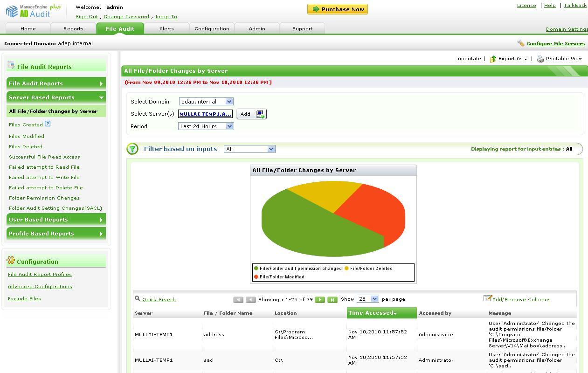Open the Files Deleted report link
The width and height of the screenshot is (588, 373).
tap(26, 146)
